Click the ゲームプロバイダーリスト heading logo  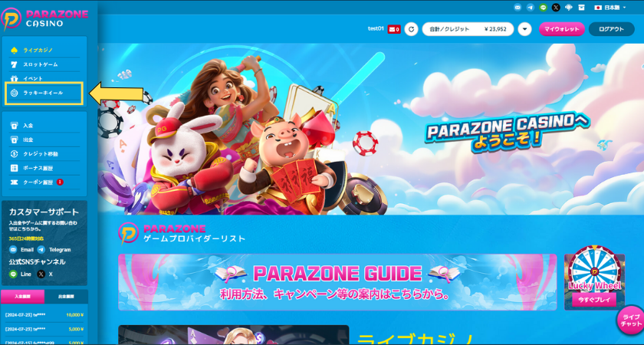point(129,233)
